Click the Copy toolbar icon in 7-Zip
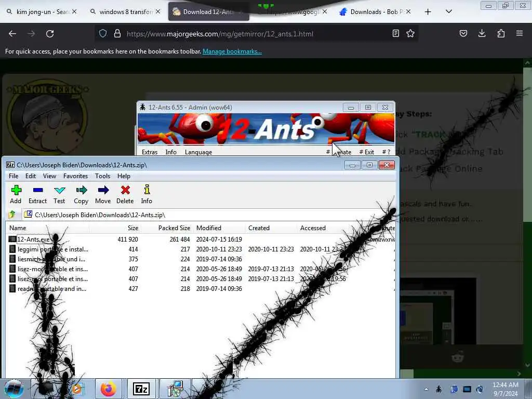Image resolution: width=532 pixels, height=399 pixels. coord(81,194)
